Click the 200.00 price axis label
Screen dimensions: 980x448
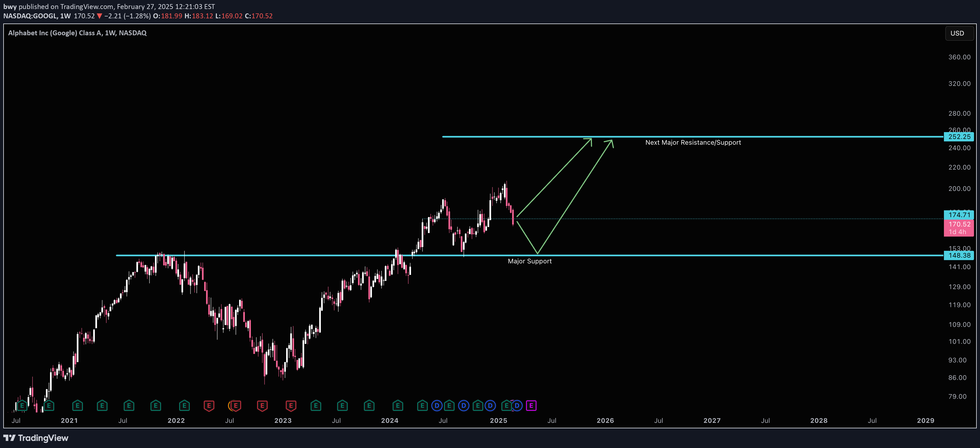(959, 189)
